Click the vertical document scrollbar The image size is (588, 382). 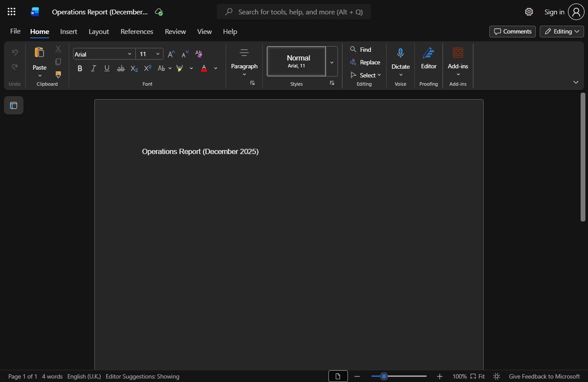tap(583, 157)
